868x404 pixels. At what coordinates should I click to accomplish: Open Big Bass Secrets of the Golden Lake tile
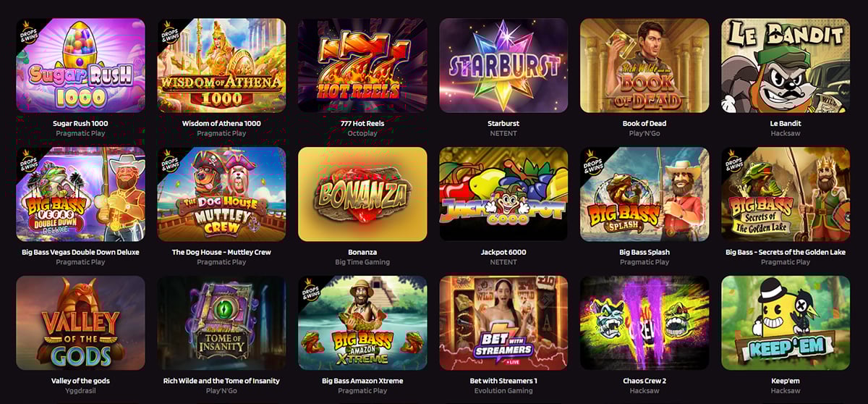pyautogui.click(x=786, y=194)
